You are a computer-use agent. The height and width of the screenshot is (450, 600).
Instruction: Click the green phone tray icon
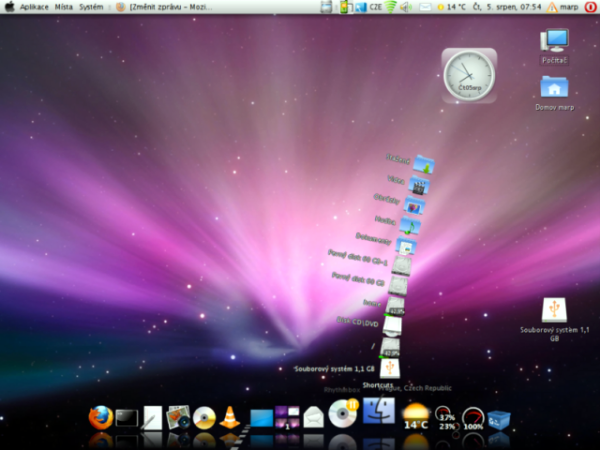click(x=346, y=7)
